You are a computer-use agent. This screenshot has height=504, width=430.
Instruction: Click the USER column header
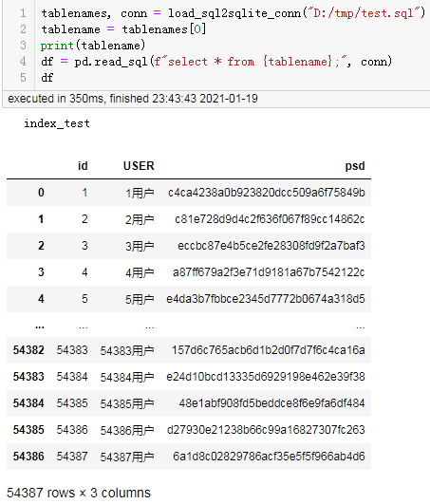coord(139,166)
